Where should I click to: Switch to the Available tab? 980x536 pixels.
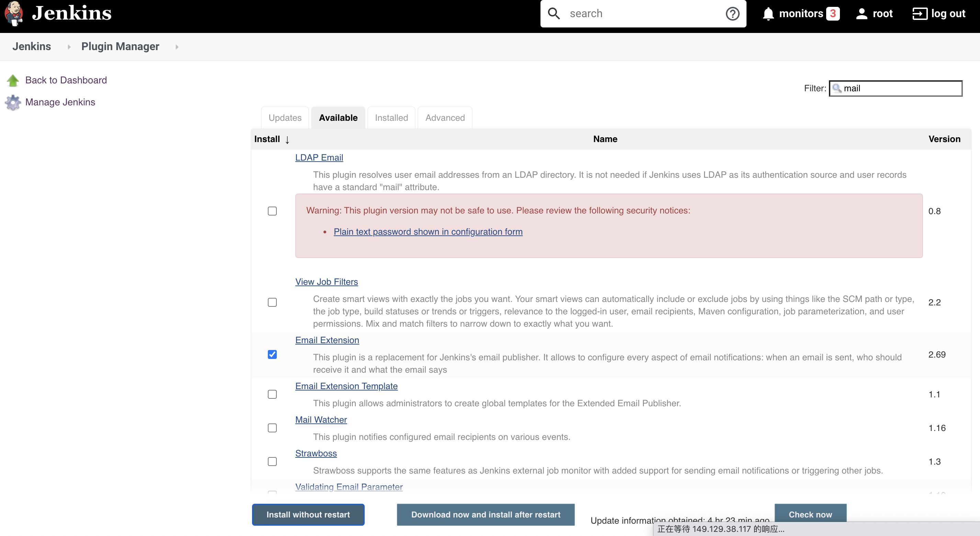pos(338,118)
